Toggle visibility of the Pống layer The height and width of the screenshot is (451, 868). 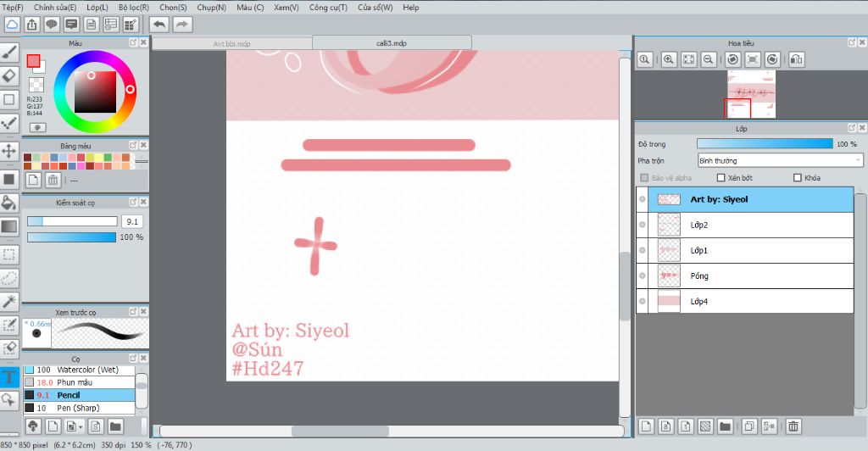coord(643,276)
